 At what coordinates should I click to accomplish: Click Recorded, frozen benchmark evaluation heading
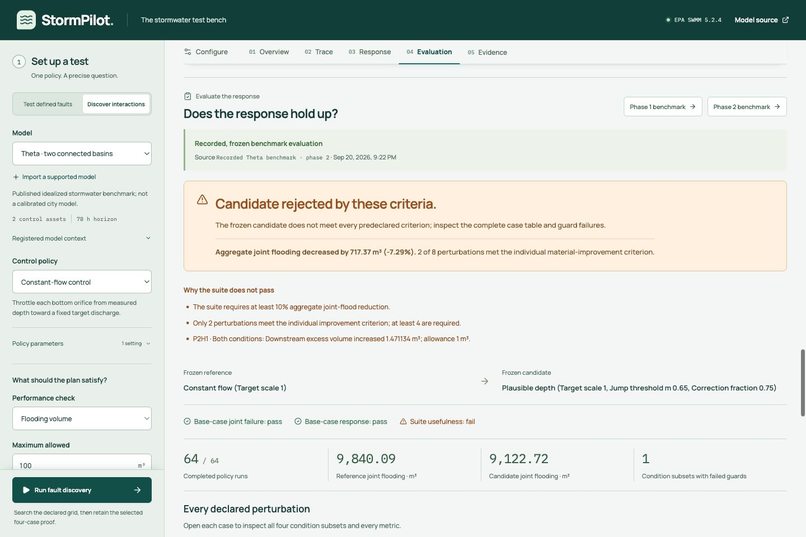pyautogui.click(x=259, y=143)
